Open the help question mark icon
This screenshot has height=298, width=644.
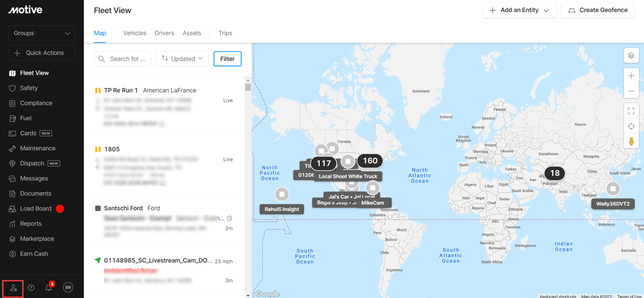(31, 288)
